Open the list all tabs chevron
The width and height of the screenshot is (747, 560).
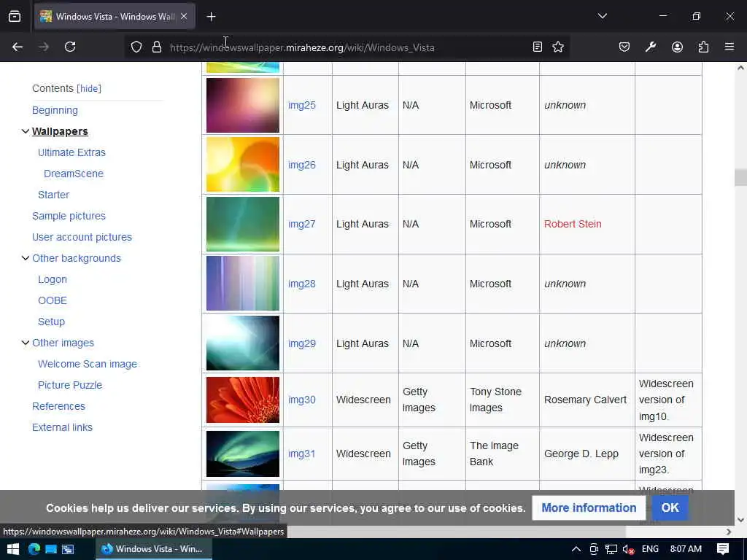[x=602, y=16]
